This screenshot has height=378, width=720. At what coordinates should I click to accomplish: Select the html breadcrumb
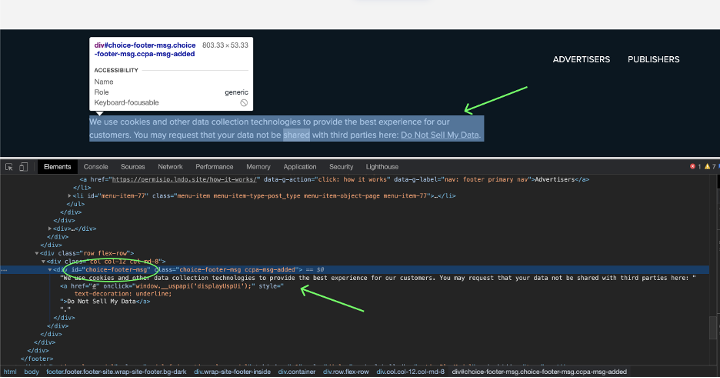pos(10,372)
